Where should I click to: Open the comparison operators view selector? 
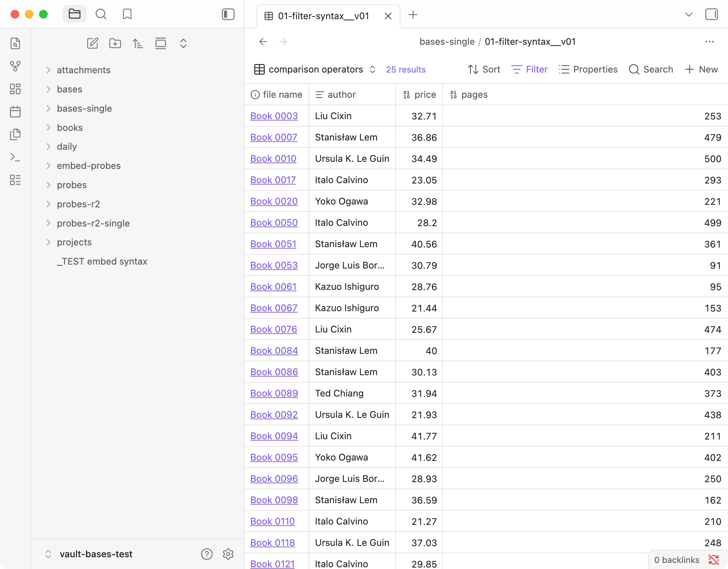click(x=315, y=69)
